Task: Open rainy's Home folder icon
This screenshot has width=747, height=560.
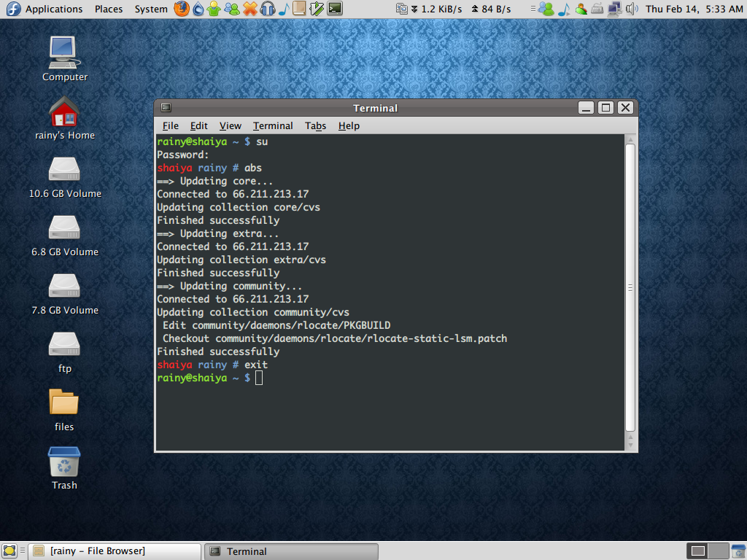Action: [x=65, y=117]
